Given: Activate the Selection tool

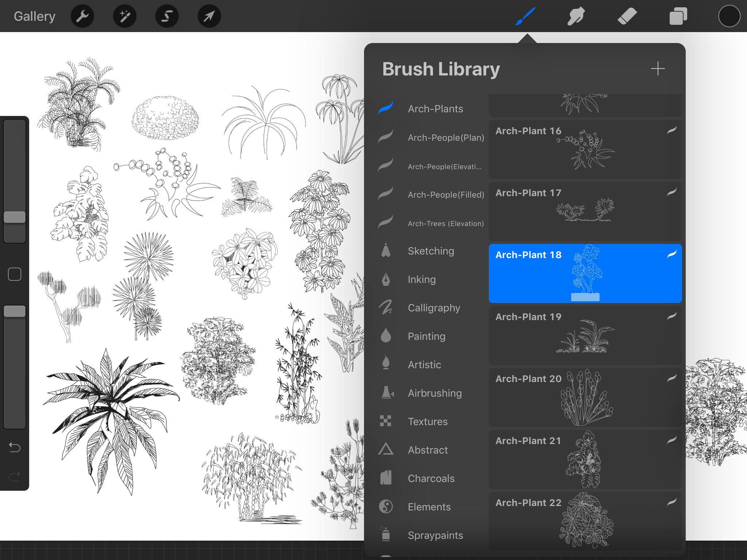Looking at the screenshot, I should tap(167, 16).
